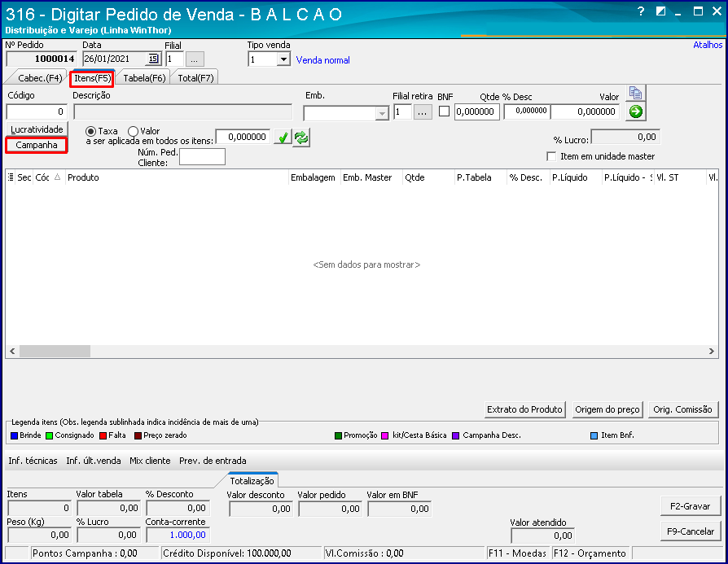This screenshot has height=564, width=728.
Task: Open the Total(F7) tab
Action: click(x=195, y=78)
